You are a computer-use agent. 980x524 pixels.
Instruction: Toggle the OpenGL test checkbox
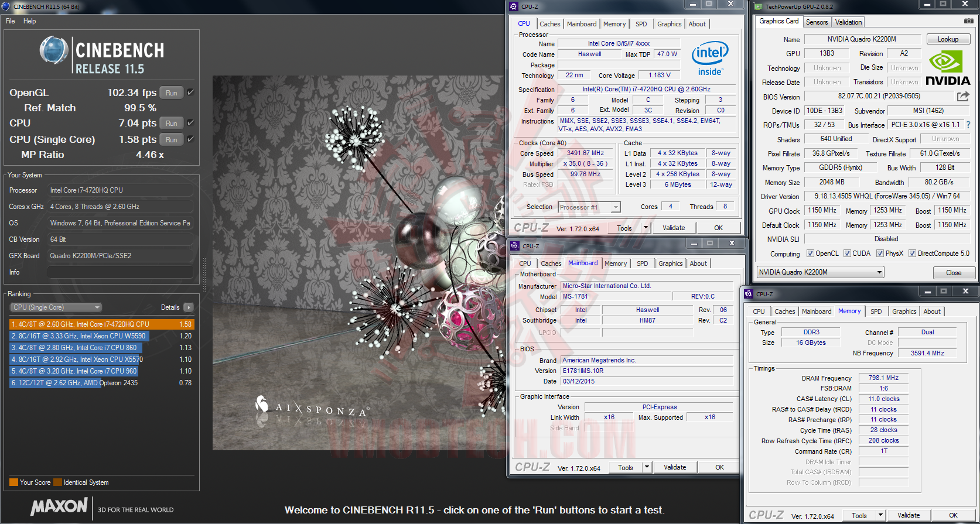190,93
